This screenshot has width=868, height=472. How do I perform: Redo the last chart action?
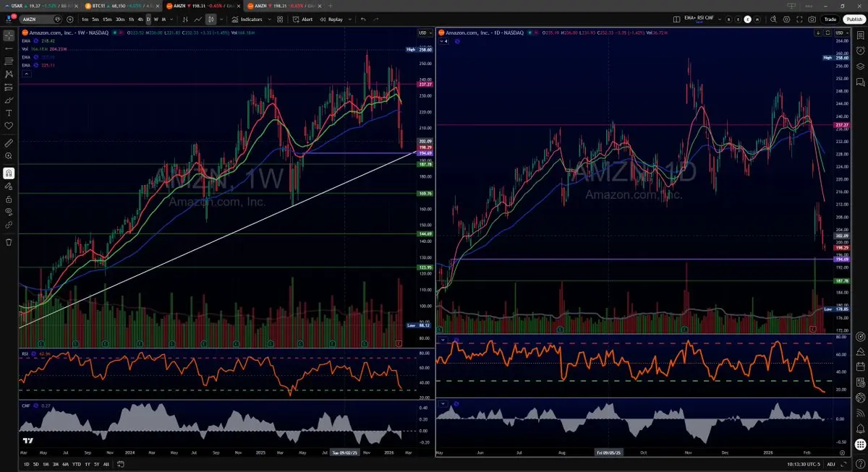click(x=376, y=18)
